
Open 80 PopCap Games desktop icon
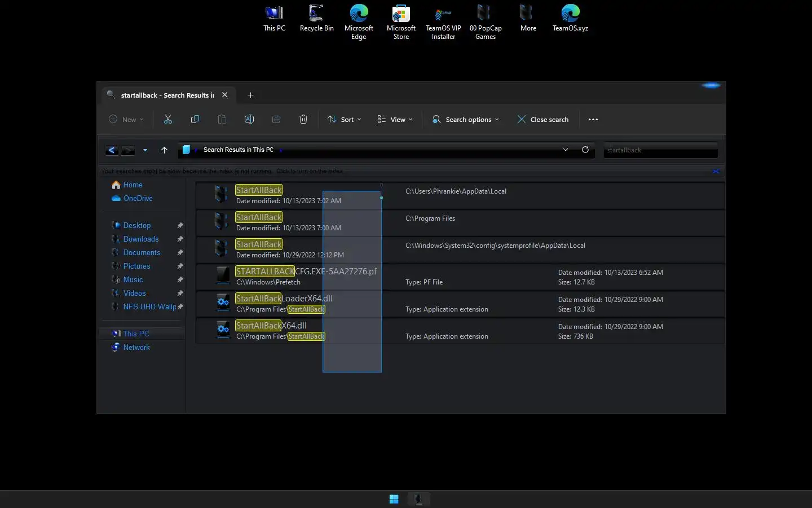(x=486, y=22)
